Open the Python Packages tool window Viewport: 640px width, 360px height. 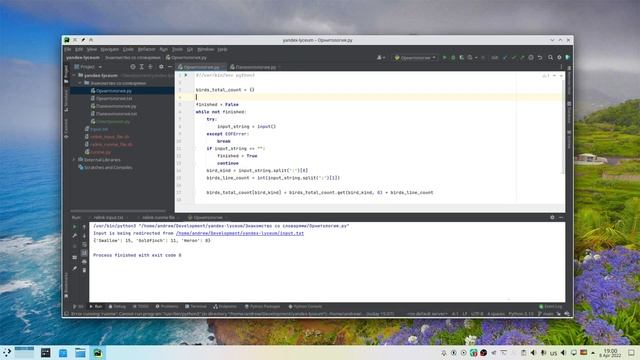(x=262, y=307)
